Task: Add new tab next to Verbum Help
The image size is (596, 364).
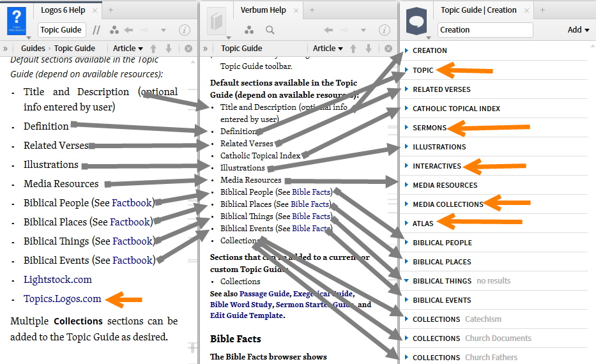Action: click(x=312, y=10)
